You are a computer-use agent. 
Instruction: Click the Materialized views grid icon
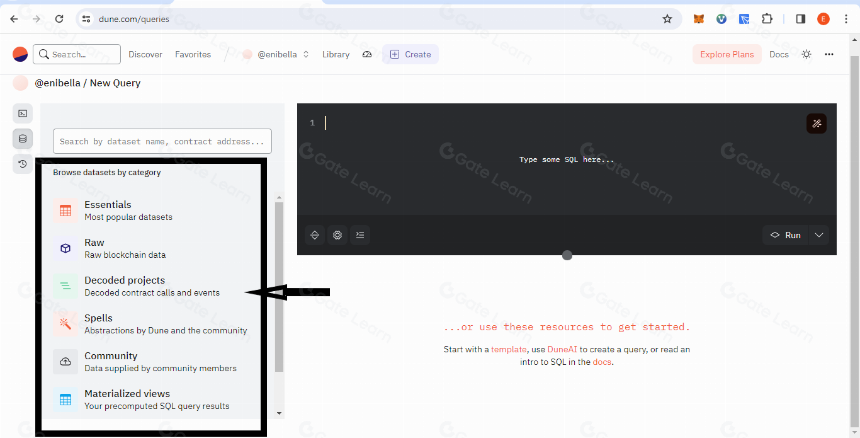coord(65,400)
